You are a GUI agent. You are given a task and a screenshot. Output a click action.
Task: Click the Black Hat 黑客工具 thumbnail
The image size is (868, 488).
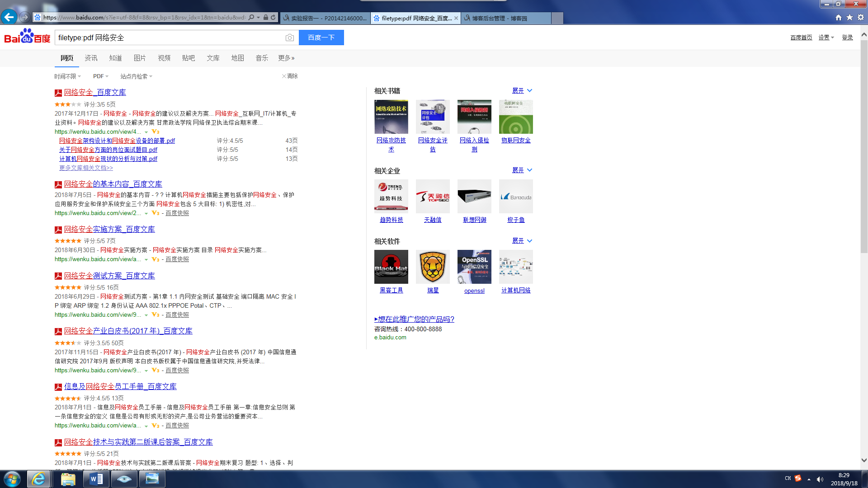(391, 267)
